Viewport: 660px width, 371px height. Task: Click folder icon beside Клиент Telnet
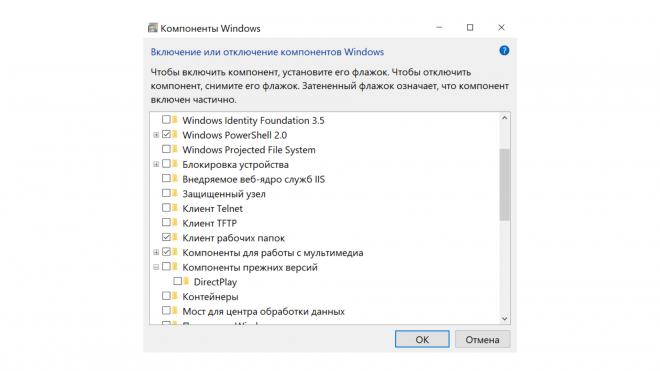[175, 208]
